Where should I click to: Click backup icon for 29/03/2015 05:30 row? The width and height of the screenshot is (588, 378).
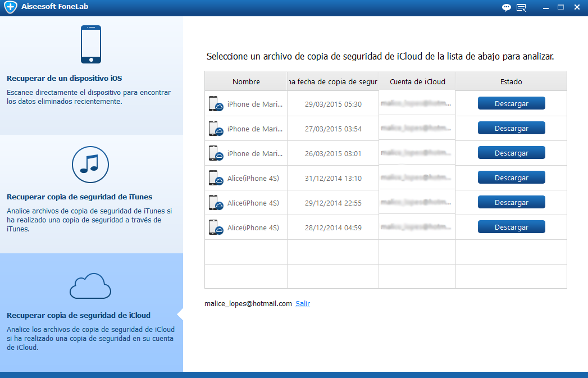216,104
